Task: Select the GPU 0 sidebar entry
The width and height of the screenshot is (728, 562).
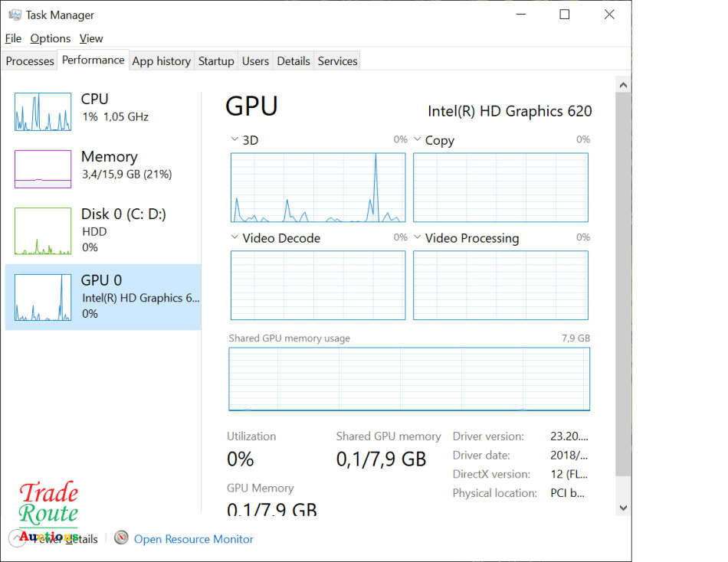Action: (103, 297)
